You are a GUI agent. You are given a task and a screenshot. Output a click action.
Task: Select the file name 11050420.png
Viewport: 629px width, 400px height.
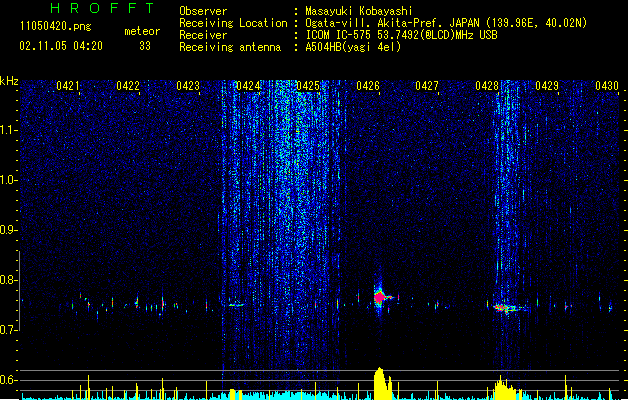pos(55,26)
